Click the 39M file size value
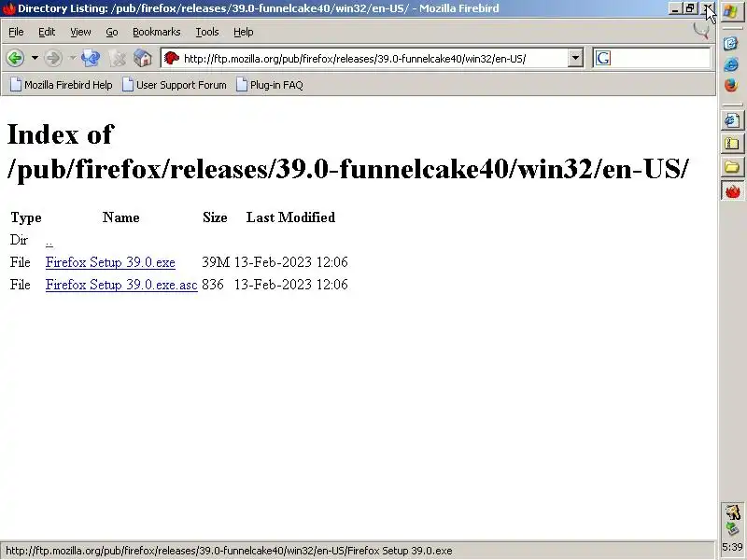Image resolution: width=747 pixels, height=560 pixels. [216, 262]
